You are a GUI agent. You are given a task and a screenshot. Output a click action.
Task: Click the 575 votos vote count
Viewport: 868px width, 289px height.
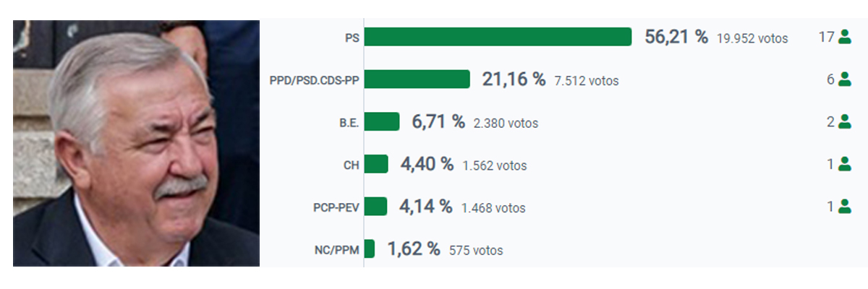coord(476,251)
